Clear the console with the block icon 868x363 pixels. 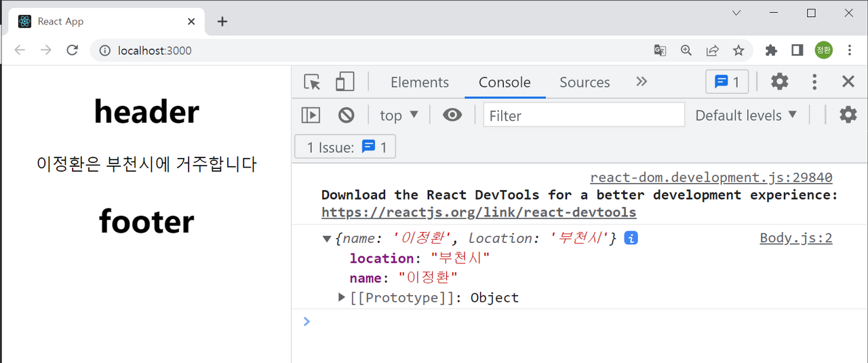347,115
